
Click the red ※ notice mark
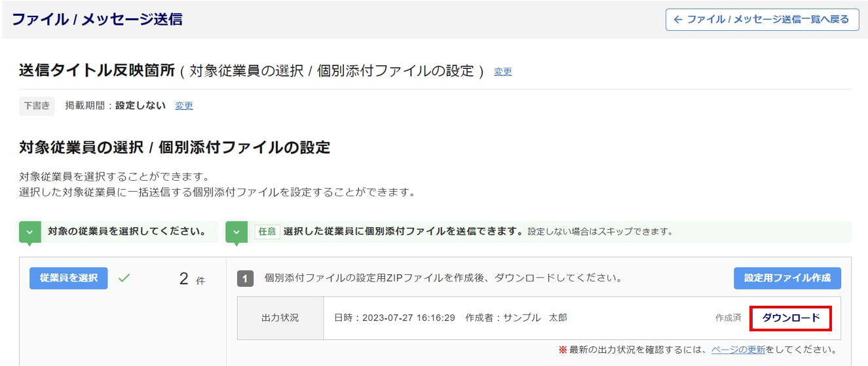pyautogui.click(x=562, y=350)
